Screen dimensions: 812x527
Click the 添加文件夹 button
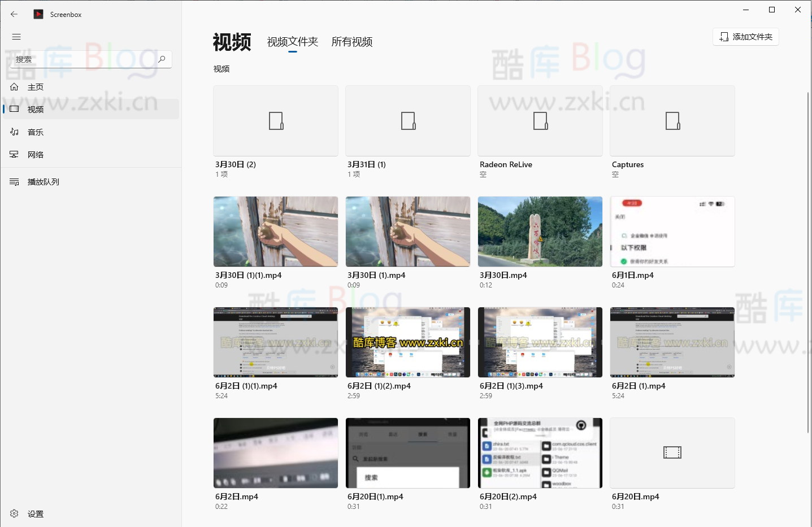[x=745, y=36]
